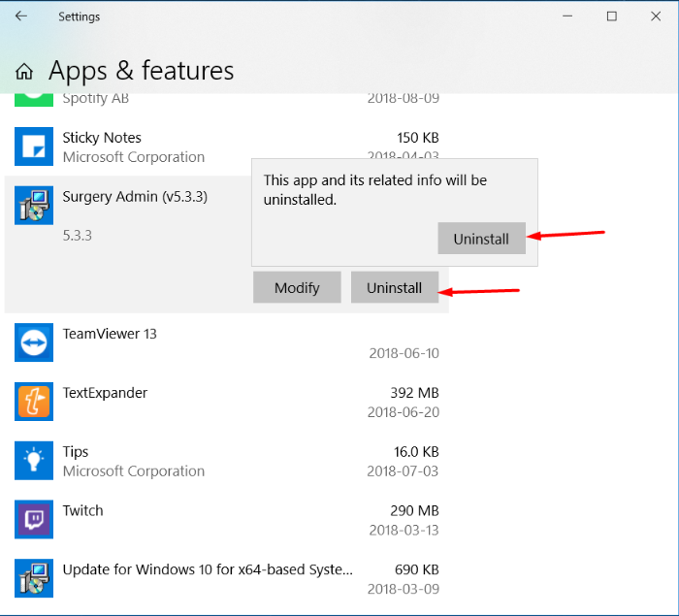Click Microsoft Corporation under Tips

click(134, 470)
